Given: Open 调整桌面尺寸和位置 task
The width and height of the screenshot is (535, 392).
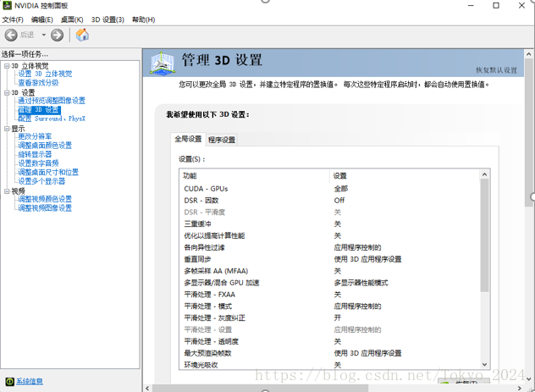Looking at the screenshot, I should 48,172.
